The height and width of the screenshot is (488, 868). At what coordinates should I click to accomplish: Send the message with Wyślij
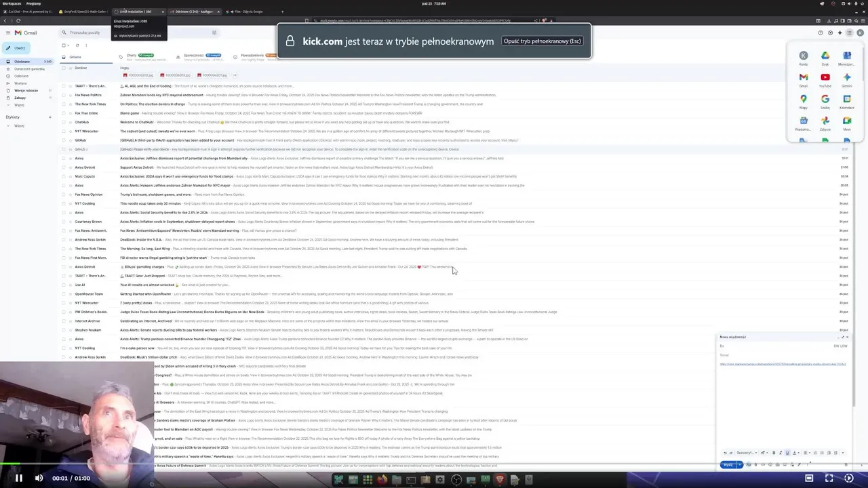pos(728,465)
